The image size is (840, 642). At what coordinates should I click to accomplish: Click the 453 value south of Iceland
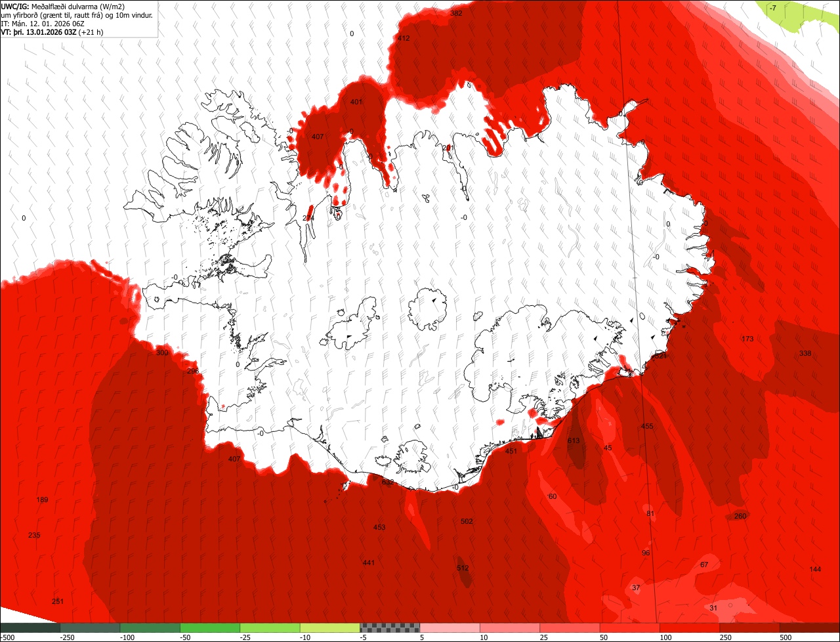pyautogui.click(x=379, y=527)
